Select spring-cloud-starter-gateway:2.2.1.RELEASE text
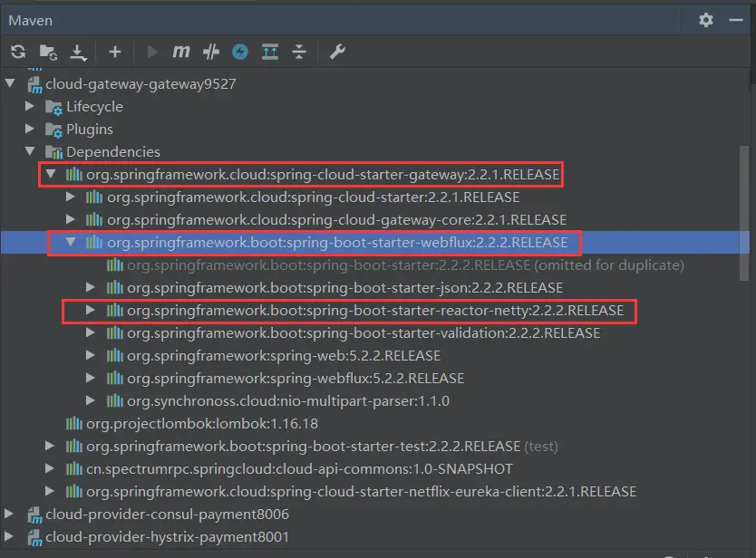 (323, 175)
